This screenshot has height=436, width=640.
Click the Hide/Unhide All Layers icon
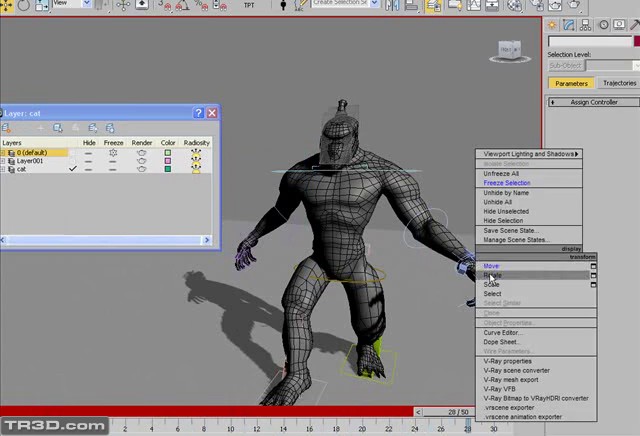pos(93,128)
